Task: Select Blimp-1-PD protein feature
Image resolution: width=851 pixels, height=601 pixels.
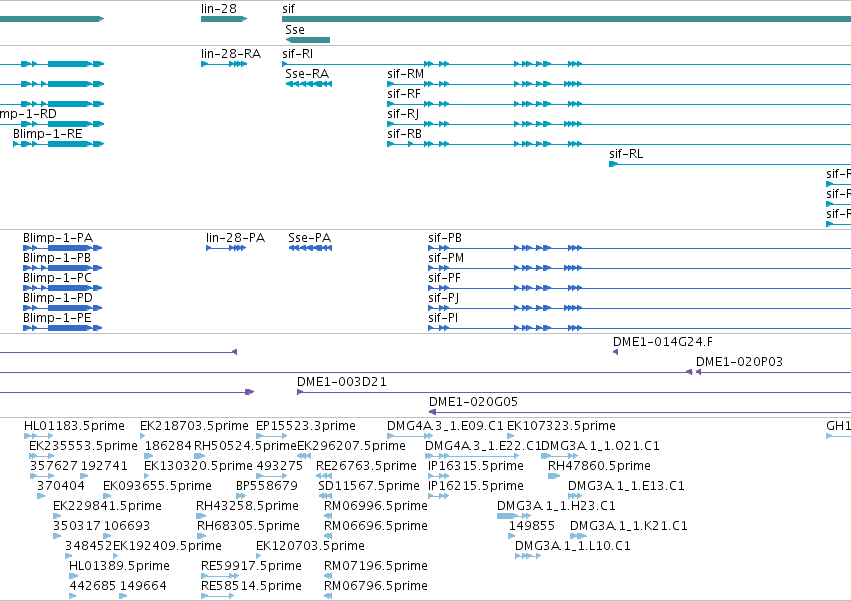Action: pos(62,308)
